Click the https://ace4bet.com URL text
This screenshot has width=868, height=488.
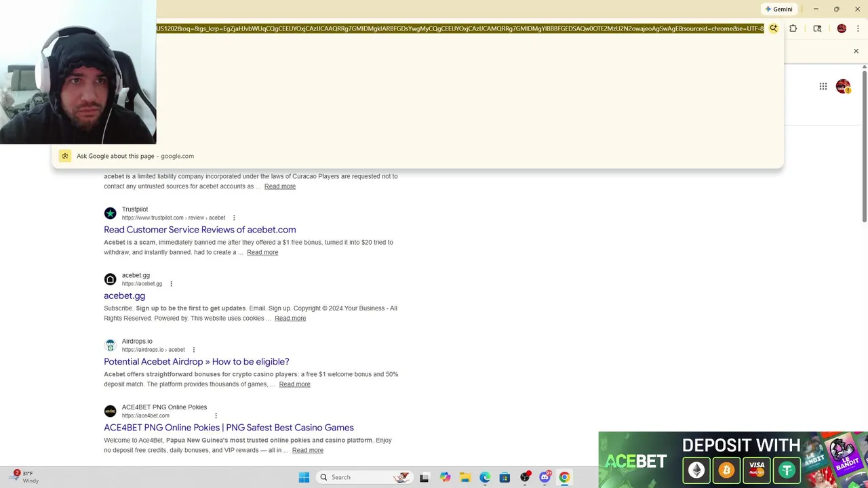pyautogui.click(x=146, y=415)
